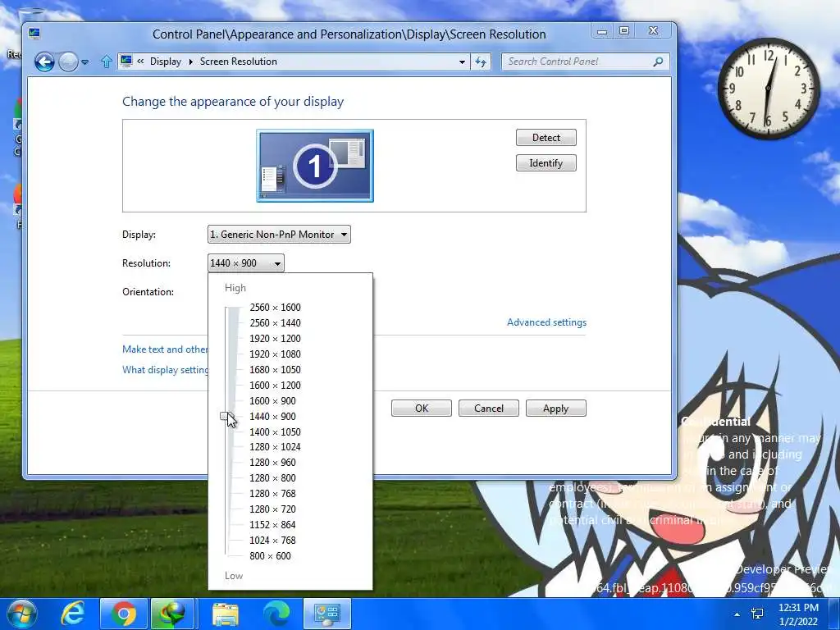
Task: Open the What display settings link
Action: (165, 370)
